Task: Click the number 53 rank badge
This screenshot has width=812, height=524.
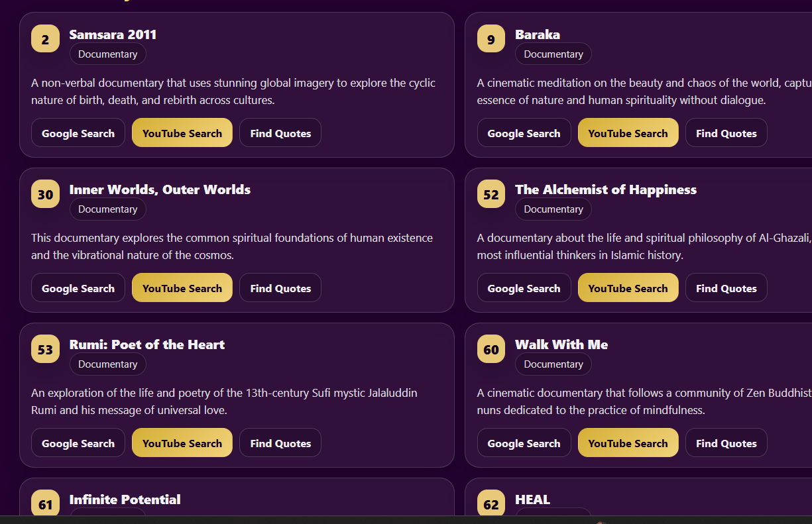Action: click(45, 349)
